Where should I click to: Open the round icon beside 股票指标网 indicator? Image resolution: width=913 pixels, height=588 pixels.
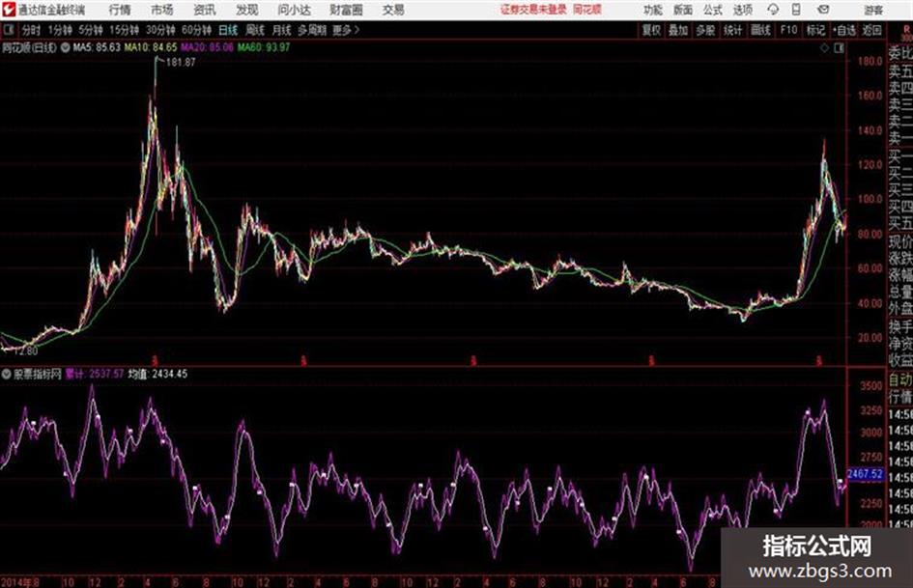point(7,374)
